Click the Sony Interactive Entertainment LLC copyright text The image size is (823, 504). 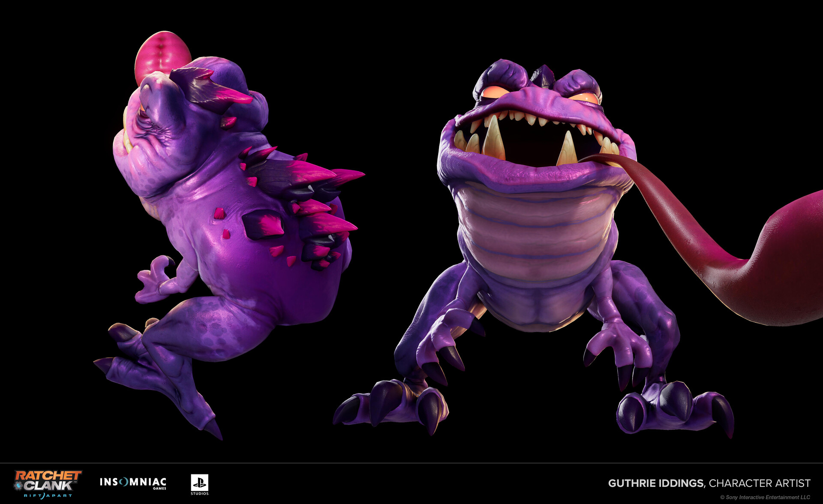[765, 497]
